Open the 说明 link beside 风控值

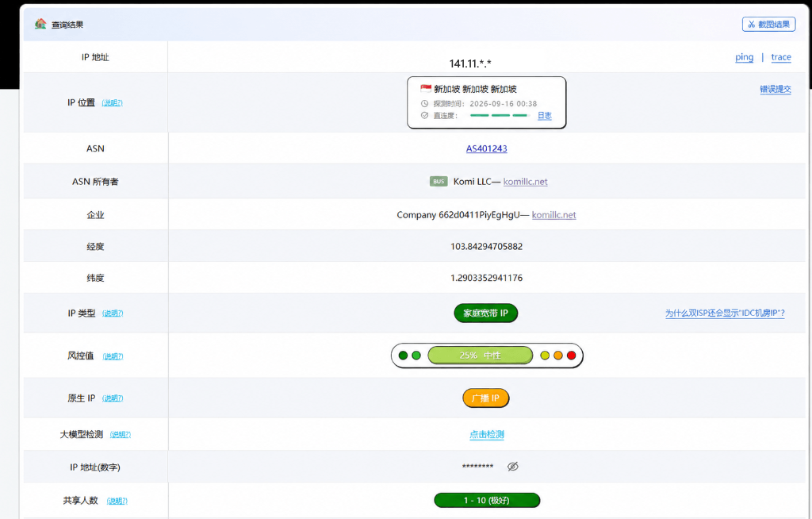point(113,356)
